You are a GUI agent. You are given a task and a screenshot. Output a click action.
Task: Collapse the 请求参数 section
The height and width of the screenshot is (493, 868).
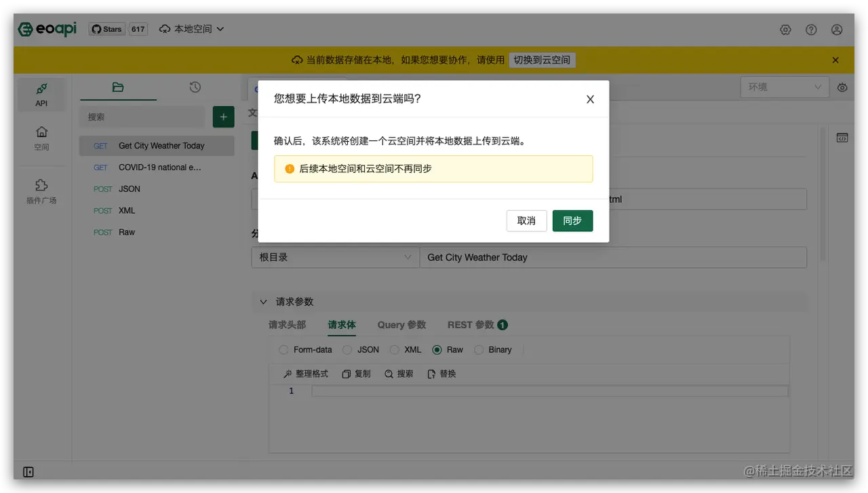pos(264,302)
